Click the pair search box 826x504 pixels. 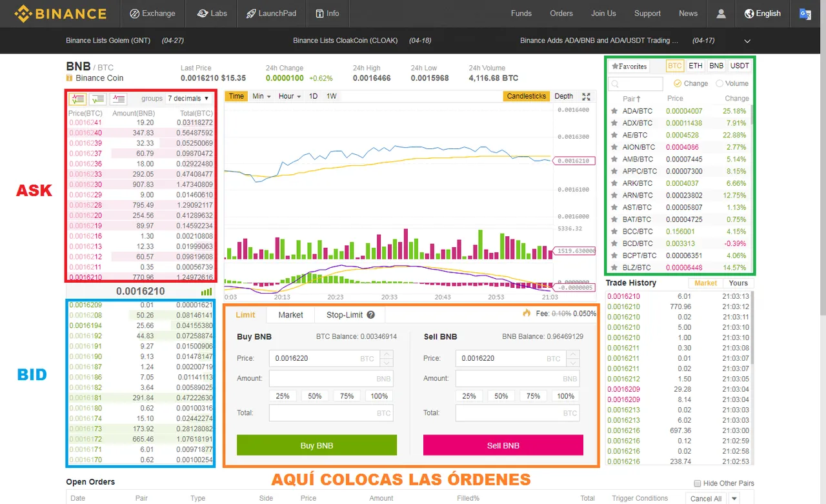pos(636,84)
